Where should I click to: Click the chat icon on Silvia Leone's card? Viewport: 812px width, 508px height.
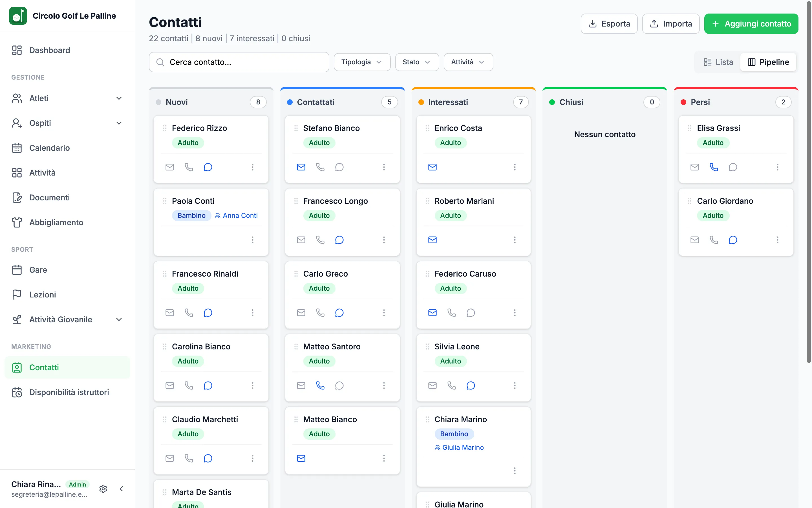471,385
